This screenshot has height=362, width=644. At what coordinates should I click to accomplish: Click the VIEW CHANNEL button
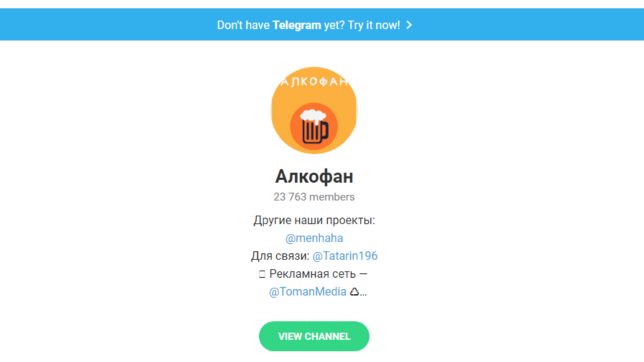(314, 336)
